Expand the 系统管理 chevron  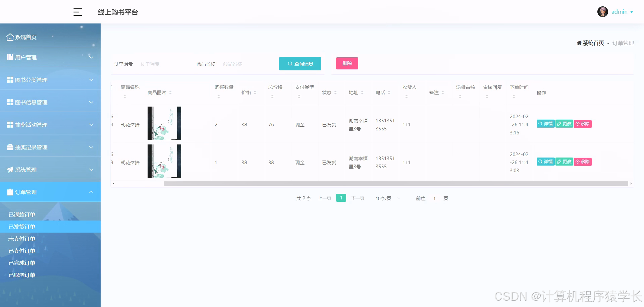[91, 170]
